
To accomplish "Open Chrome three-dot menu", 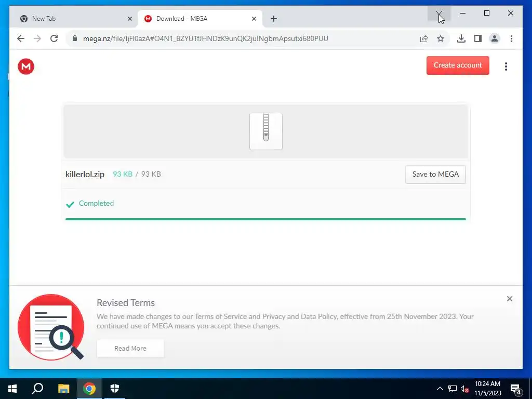I will click(511, 38).
